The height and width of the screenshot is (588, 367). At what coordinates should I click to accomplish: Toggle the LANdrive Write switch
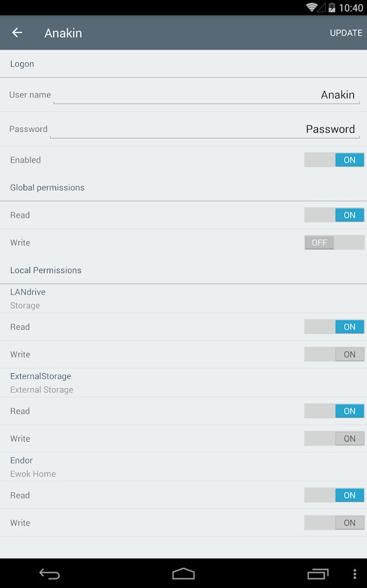[334, 354]
